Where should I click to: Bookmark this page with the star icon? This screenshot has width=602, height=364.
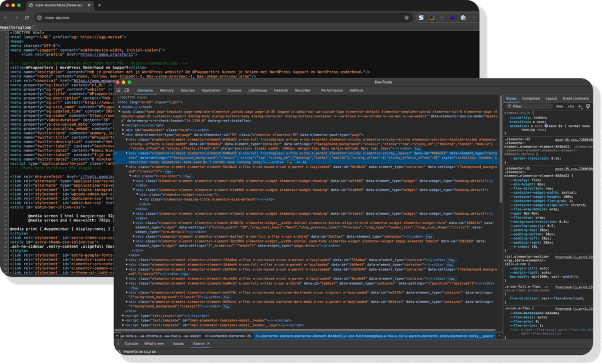(x=406, y=18)
